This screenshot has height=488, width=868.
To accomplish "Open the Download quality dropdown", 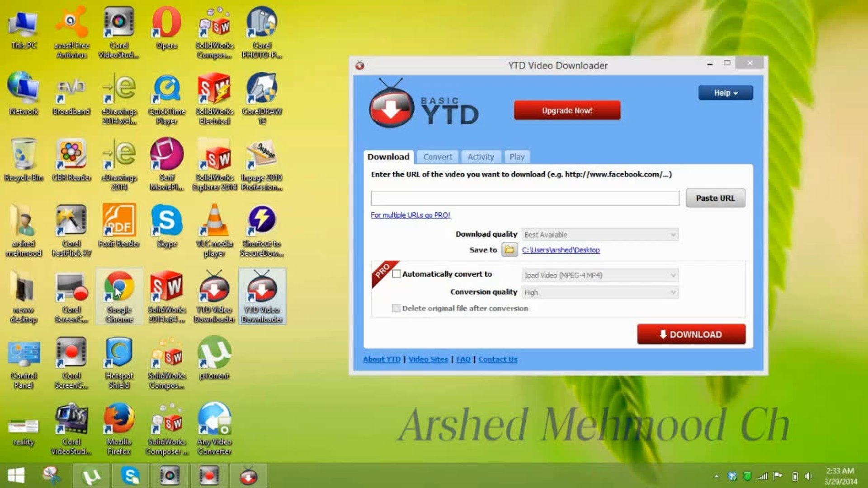I will (599, 234).
